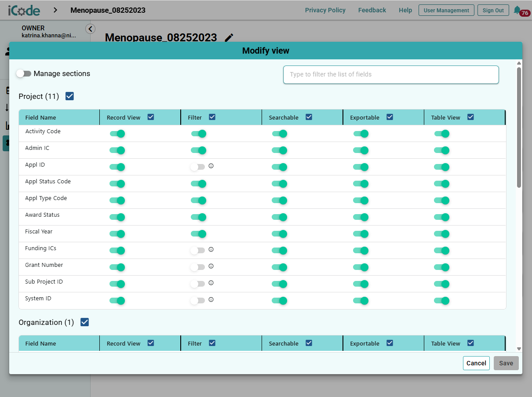The width and height of the screenshot is (532, 397).
Task: Click the Award Status field name
Action: (x=42, y=215)
